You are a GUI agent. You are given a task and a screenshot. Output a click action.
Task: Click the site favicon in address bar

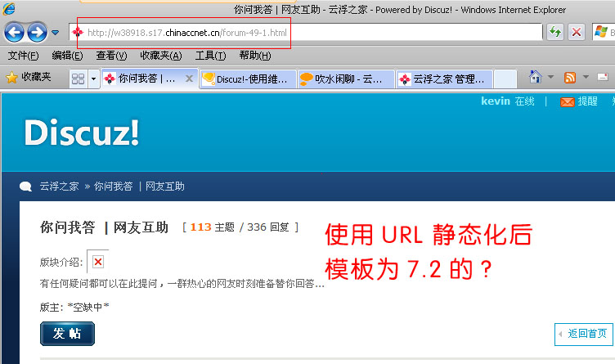point(78,32)
